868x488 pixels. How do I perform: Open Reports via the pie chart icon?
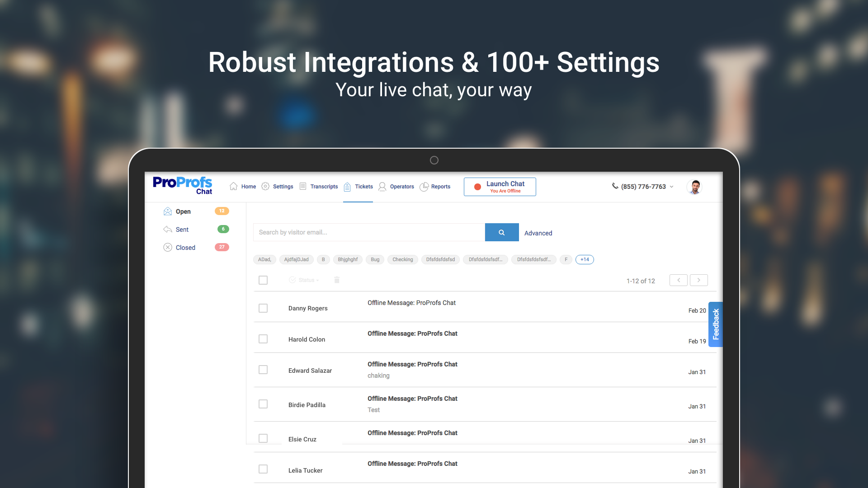coord(424,187)
